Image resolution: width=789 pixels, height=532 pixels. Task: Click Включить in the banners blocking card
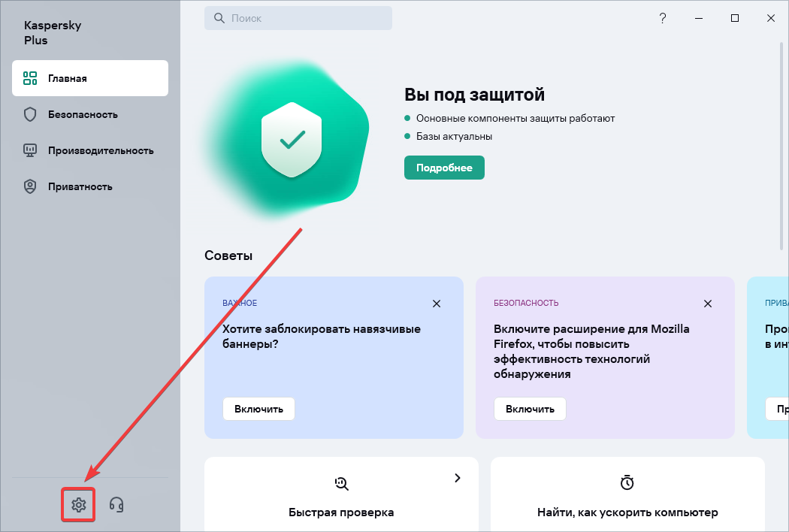(x=258, y=409)
